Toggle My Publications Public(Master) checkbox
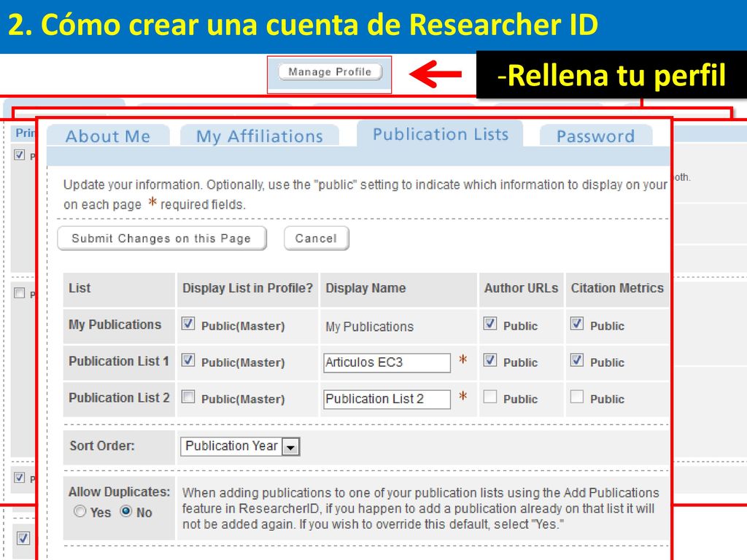 tap(188, 324)
